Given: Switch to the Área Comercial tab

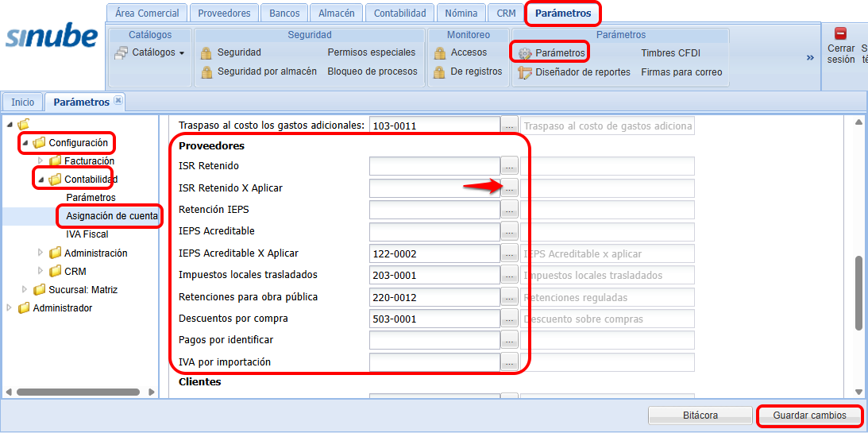Looking at the screenshot, I should coord(147,13).
